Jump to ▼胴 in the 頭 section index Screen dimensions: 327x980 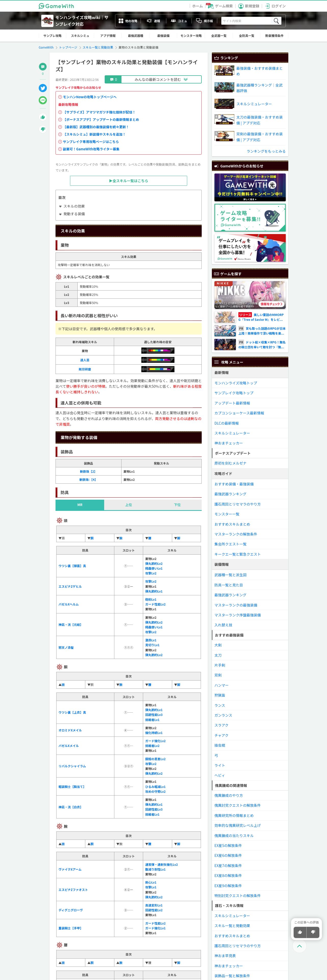(91, 538)
